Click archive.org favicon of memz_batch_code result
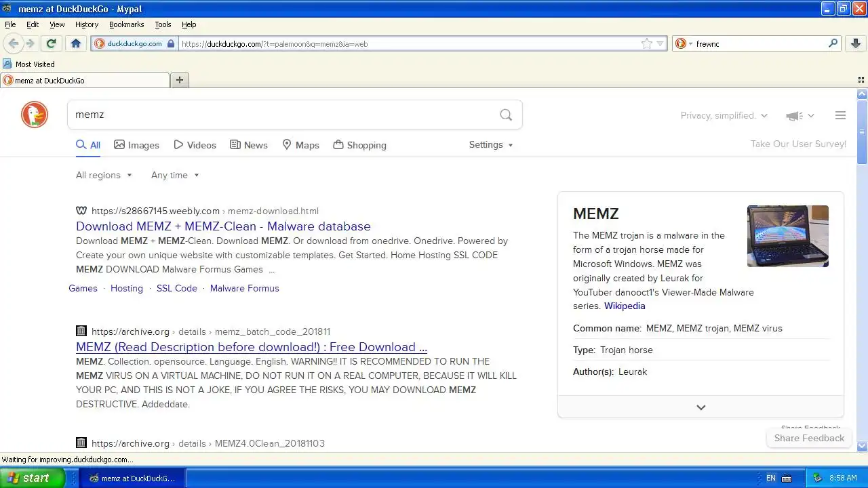868x488 pixels. (x=81, y=331)
